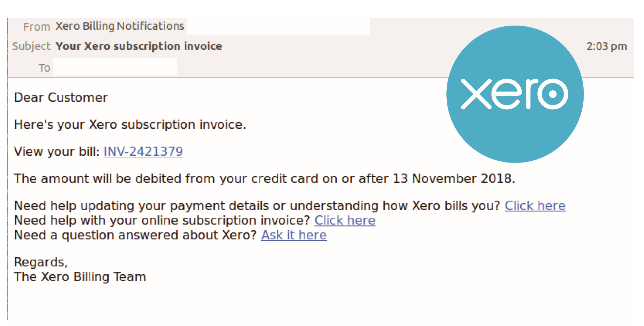This screenshot has height=326, width=644.
Task: Click the 2:03 pm received timestamp
Action: coord(607,46)
